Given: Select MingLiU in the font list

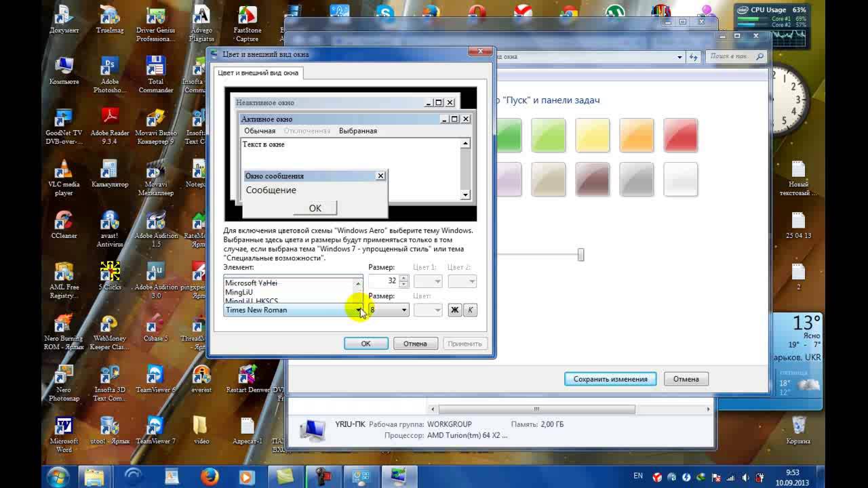Looking at the screenshot, I should [x=239, y=292].
